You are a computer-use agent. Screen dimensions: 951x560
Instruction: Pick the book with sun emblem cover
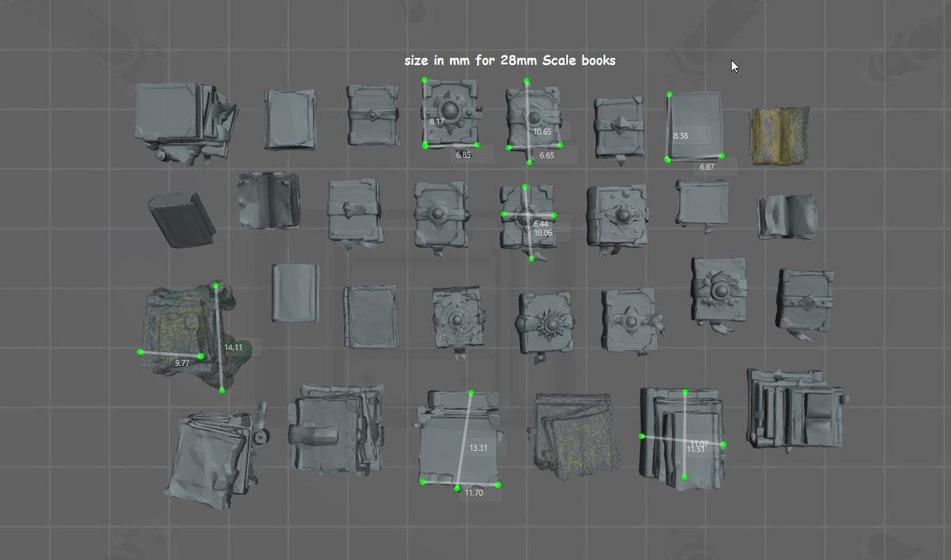[x=544, y=326]
